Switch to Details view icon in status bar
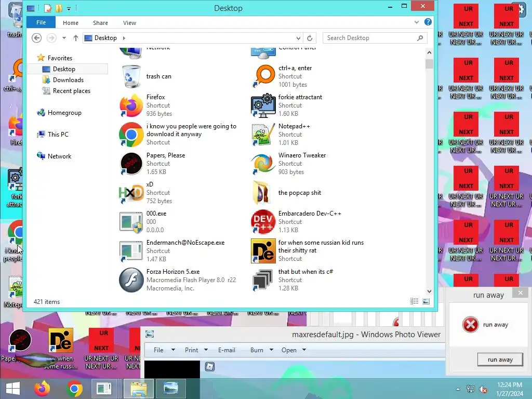 [x=414, y=301]
